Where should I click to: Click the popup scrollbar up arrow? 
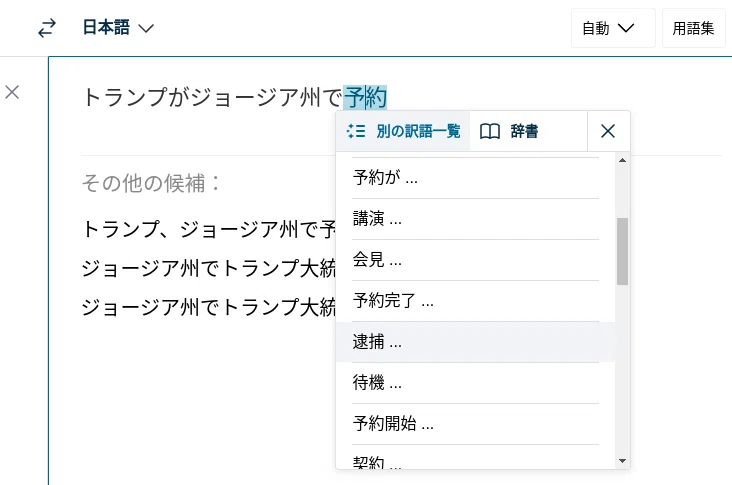pyautogui.click(x=622, y=160)
